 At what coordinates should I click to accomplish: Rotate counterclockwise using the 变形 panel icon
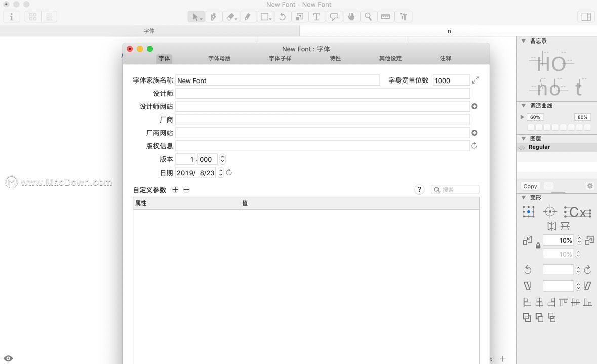click(527, 269)
